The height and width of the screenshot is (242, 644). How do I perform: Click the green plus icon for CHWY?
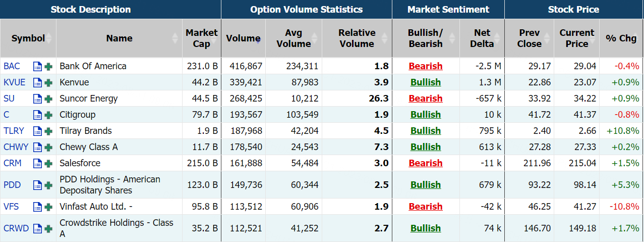[48, 147]
